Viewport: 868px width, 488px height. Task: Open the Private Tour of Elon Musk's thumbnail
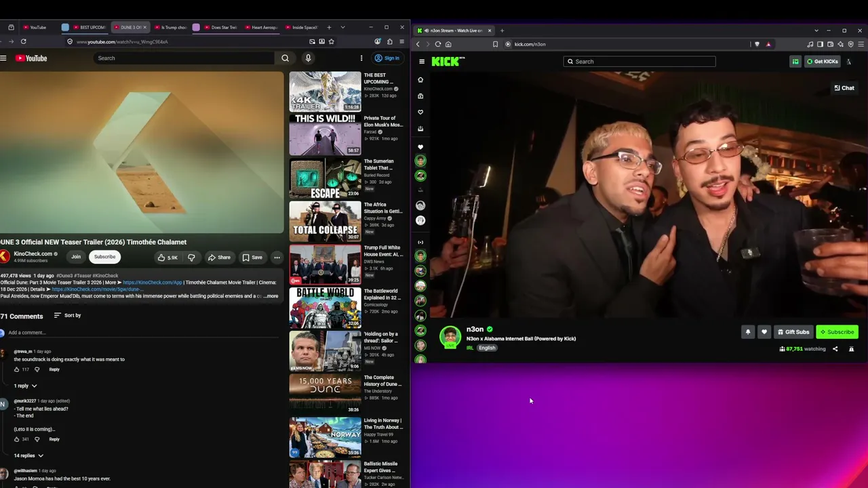(x=325, y=136)
